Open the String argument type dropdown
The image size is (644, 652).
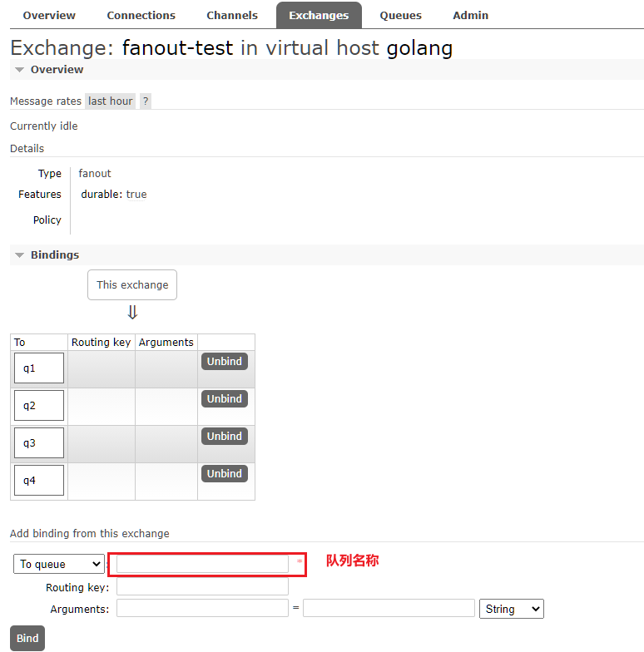point(511,609)
